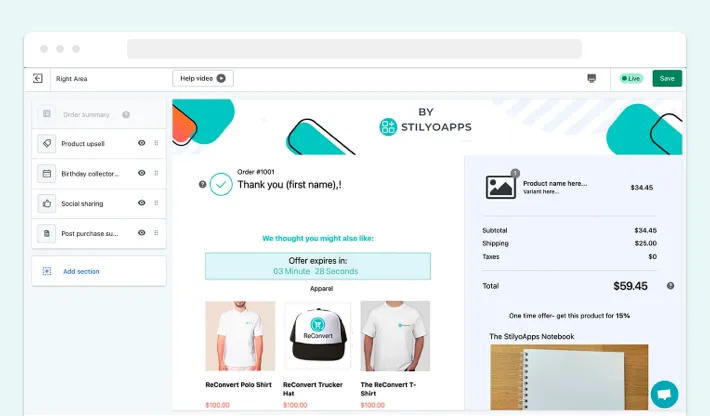Screen dimensions: 710x416
Task: Click the Product upsell tag icon
Action: (x=47, y=143)
